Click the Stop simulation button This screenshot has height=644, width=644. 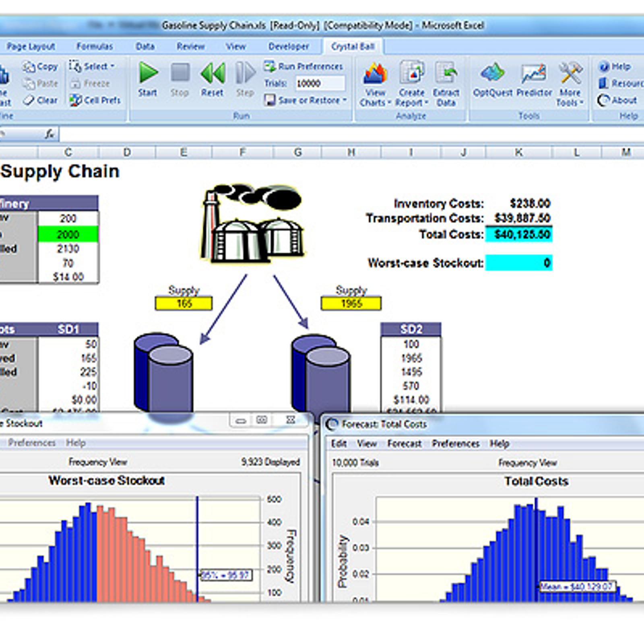click(180, 79)
